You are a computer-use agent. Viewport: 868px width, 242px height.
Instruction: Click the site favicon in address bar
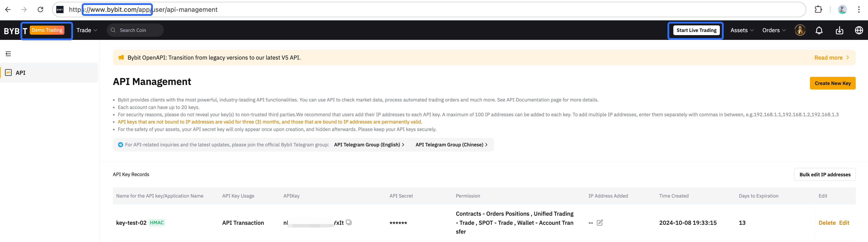(60, 10)
